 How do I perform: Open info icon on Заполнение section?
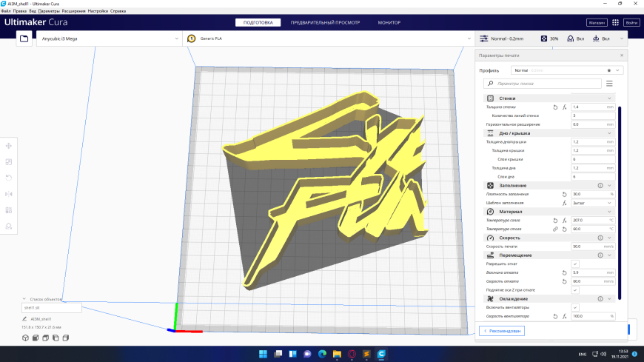click(600, 185)
